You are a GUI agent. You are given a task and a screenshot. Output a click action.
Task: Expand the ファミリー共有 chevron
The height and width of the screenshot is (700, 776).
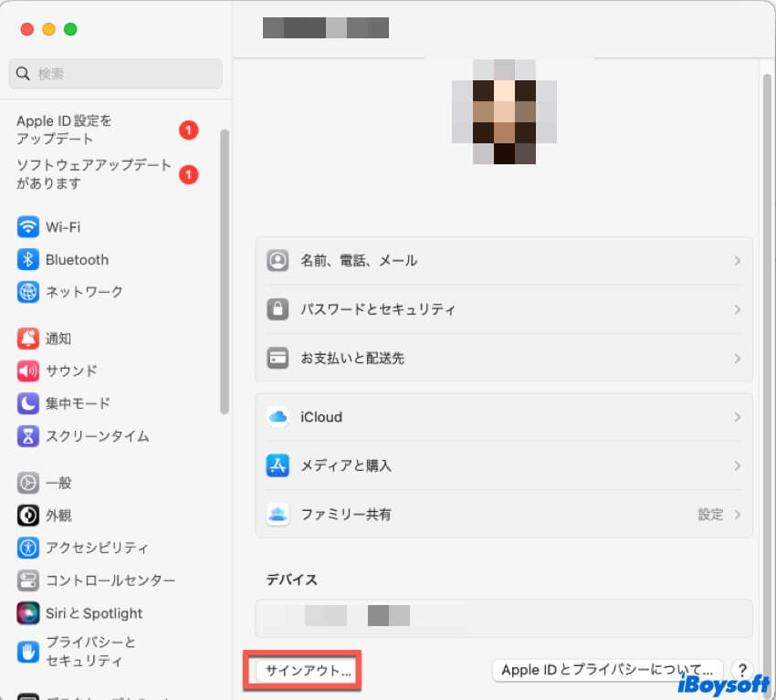[738, 515]
